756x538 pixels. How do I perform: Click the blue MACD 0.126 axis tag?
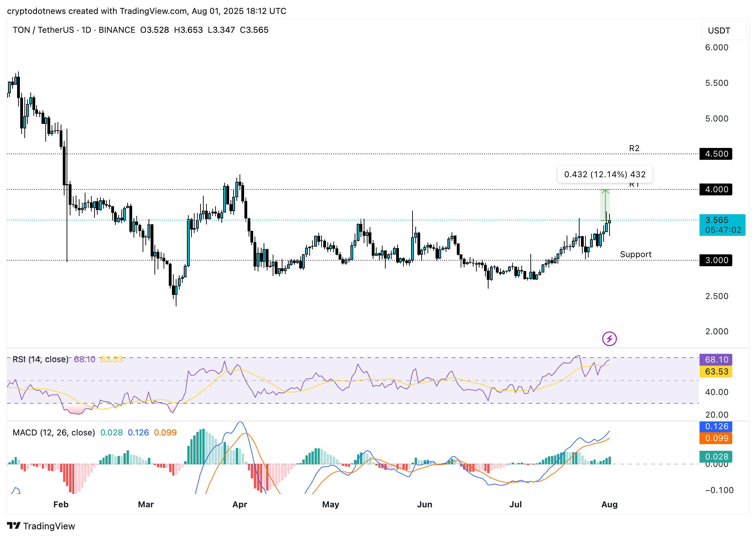[x=716, y=426]
